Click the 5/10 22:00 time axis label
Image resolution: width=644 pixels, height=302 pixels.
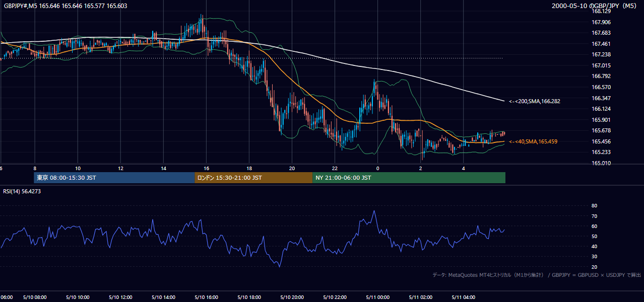click(335, 297)
